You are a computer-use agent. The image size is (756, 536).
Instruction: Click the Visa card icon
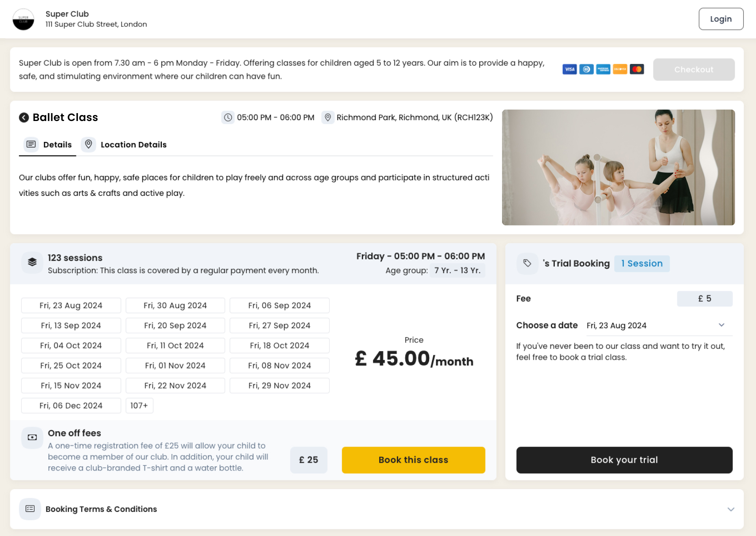click(x=569, y=69)
